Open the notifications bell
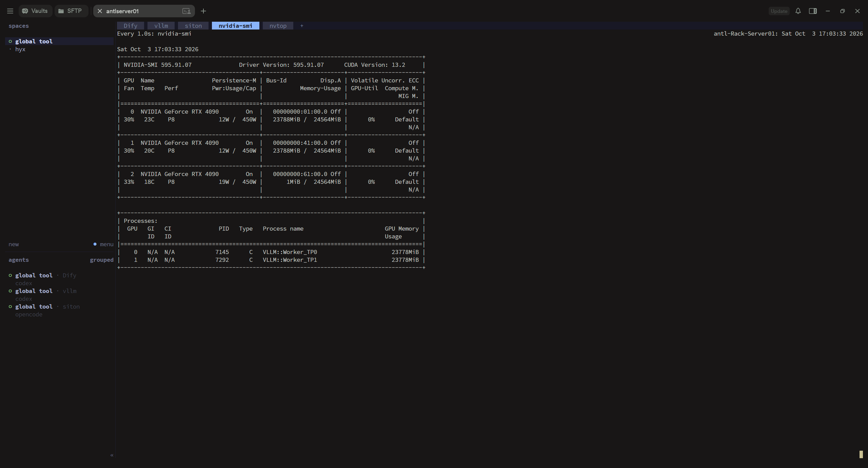868x468 pixels. coord(798,11)
